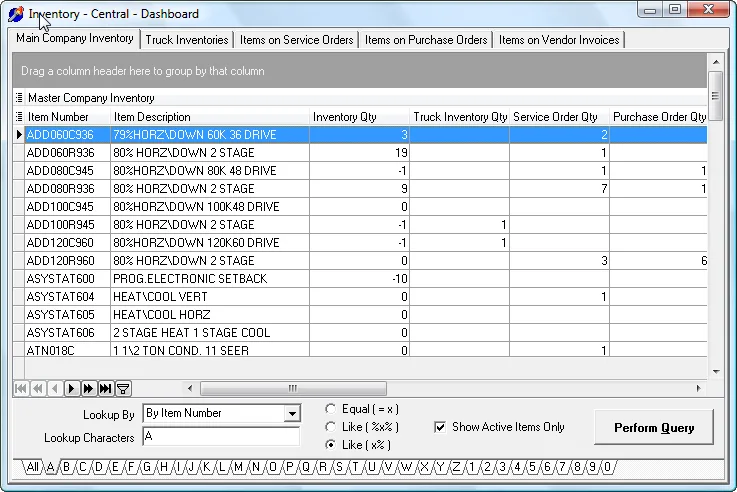
Task: Open Items on Purchase Orders tab
Action: point(426,40)
